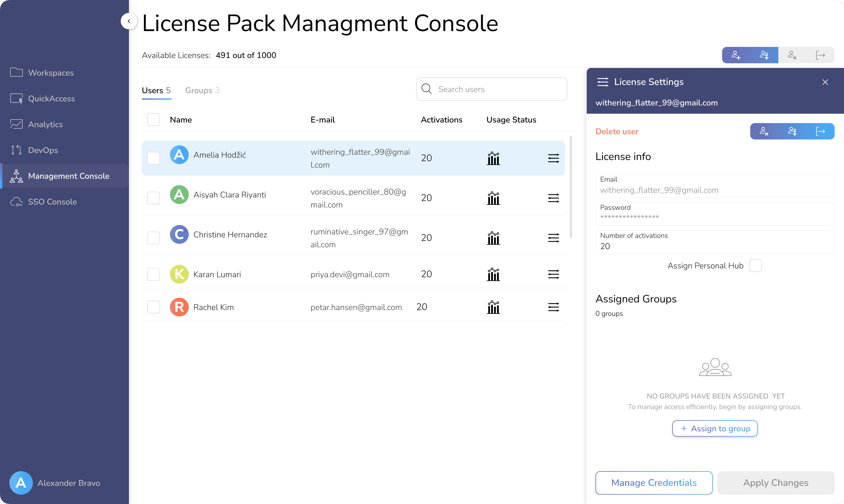The height and width of the screenshot is (504, 844).
Task: Open license settings for Karan Lumari row
Action: (x=553, y=274)
